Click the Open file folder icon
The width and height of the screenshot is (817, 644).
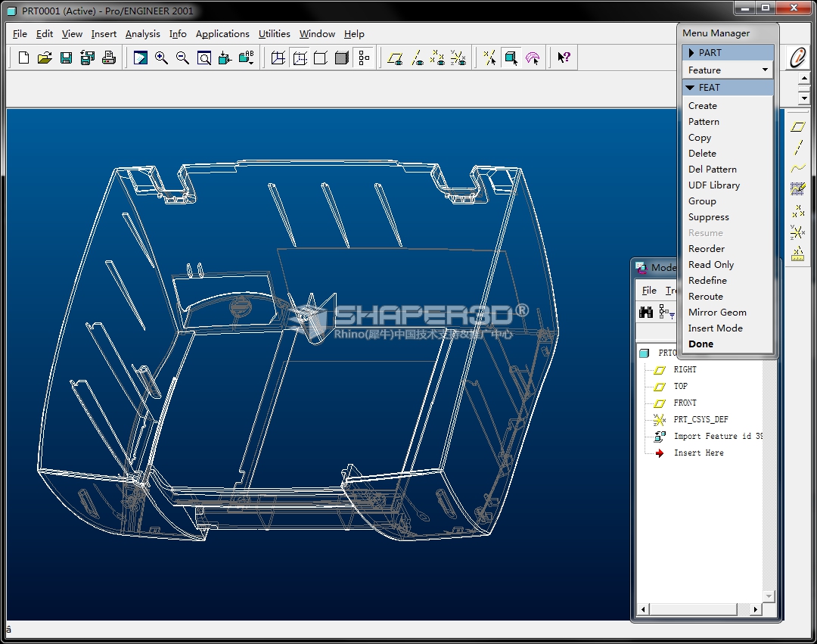[x=45, y=58]
